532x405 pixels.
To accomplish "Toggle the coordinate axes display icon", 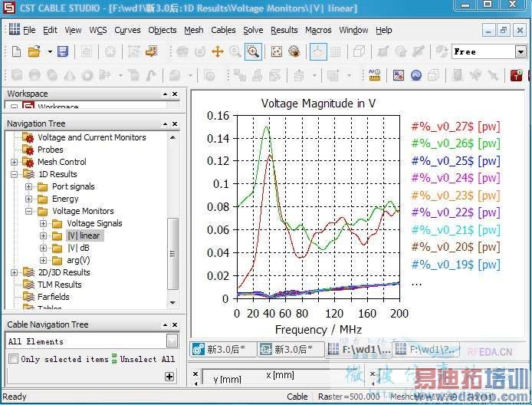I will click(317, 51).
